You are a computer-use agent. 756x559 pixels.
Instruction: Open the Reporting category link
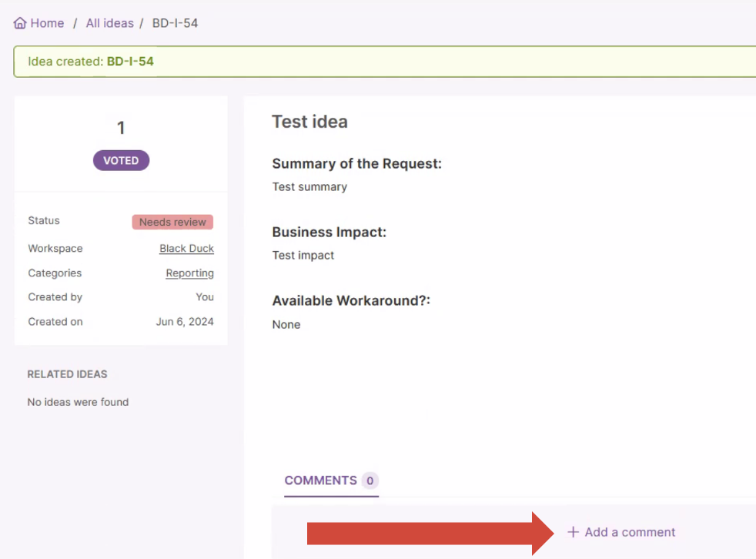click(190, 273)
